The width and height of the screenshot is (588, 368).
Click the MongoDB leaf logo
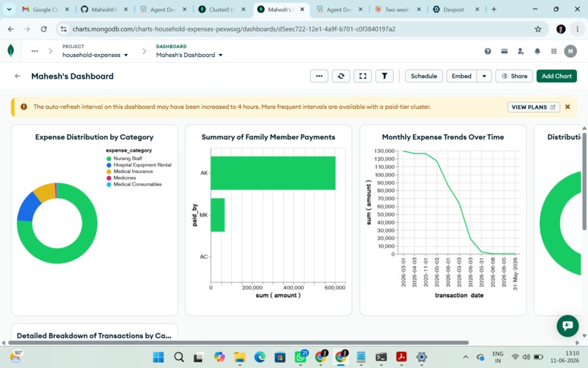tap(11, 50)
